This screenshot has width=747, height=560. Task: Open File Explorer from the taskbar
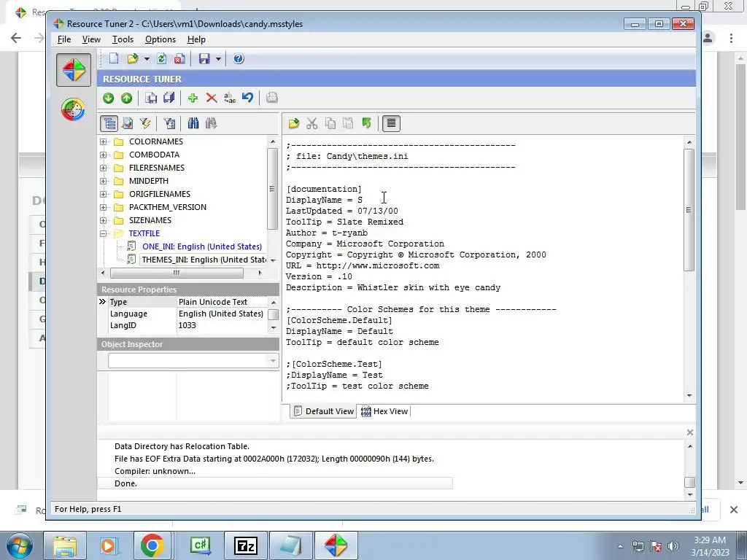[65, 545]
